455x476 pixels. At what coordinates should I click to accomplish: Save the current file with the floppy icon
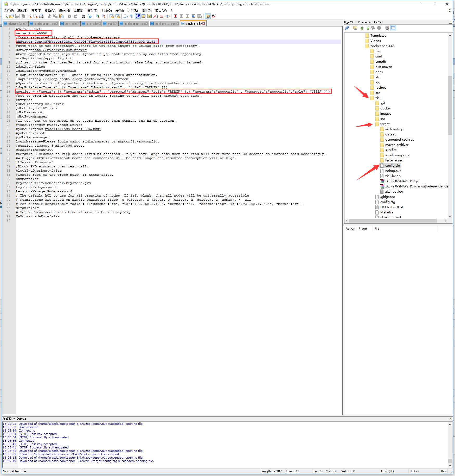coord(17,16)
